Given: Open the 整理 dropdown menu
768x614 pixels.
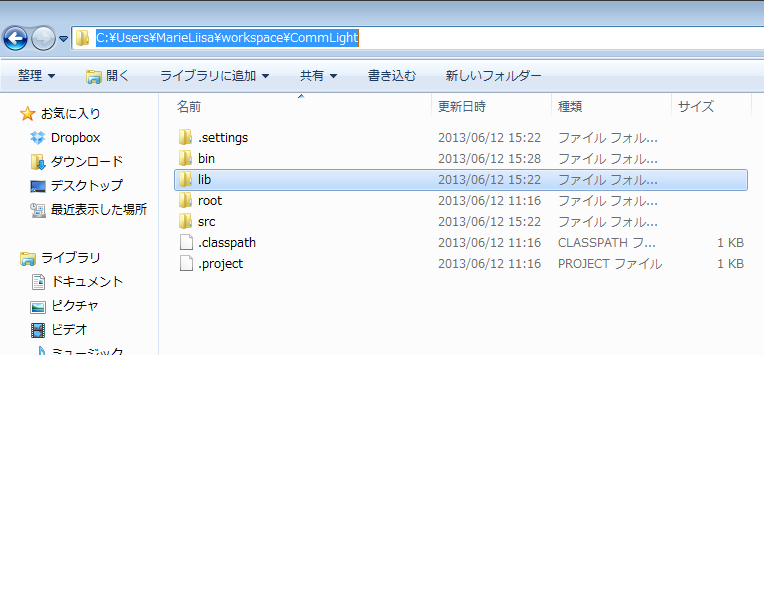Looking at the screenshot, I should pyautogui.click(x=36, y=76).
